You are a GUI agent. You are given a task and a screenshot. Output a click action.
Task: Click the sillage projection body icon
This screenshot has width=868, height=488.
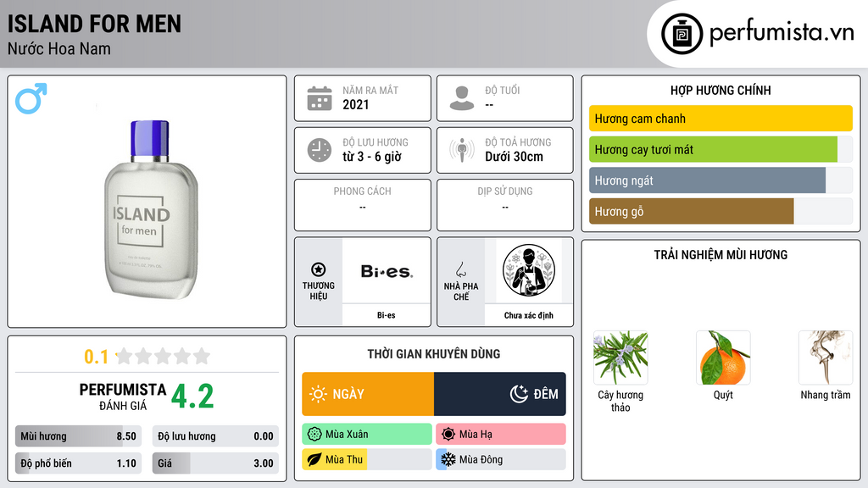(462, 150)
